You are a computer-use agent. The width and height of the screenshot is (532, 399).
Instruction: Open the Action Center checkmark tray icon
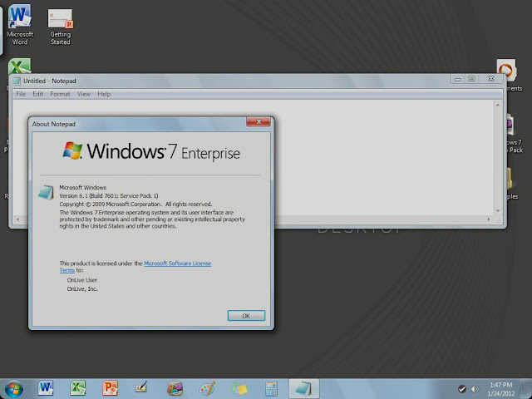click(x=462, y=389)
